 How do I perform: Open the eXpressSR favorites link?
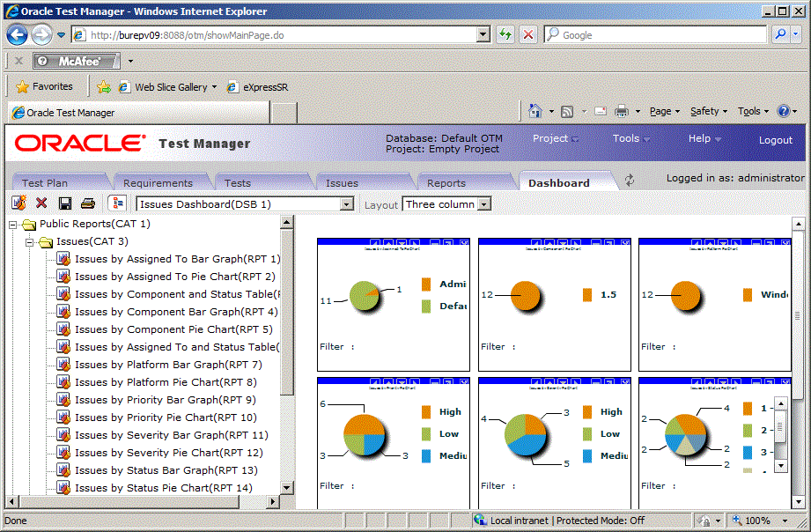[x=258, y=87]
